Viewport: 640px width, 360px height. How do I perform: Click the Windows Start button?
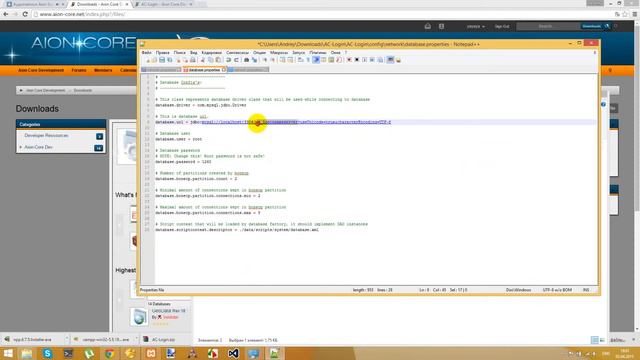click(x=8, y=353)
